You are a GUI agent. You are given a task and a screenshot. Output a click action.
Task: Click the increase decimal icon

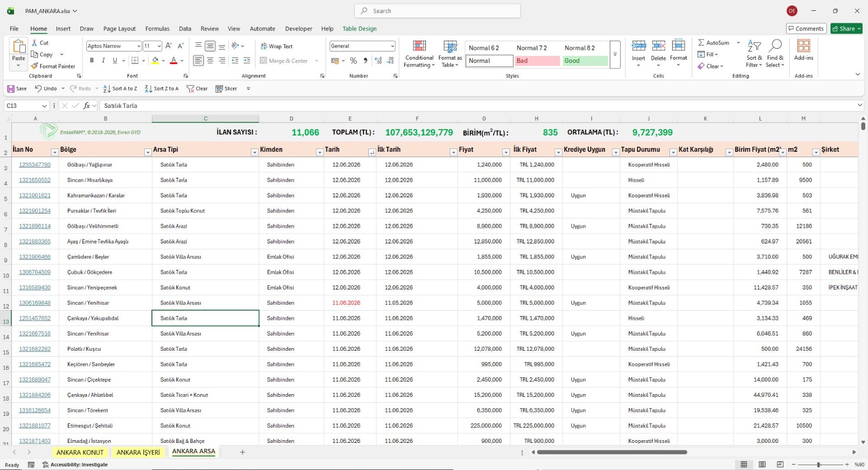(378, 61)
